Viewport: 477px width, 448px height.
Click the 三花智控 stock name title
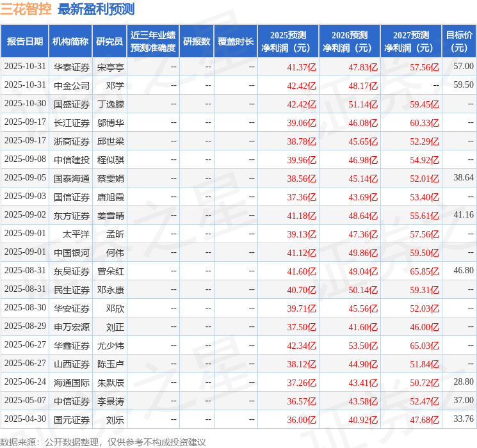tap(26, 9)
